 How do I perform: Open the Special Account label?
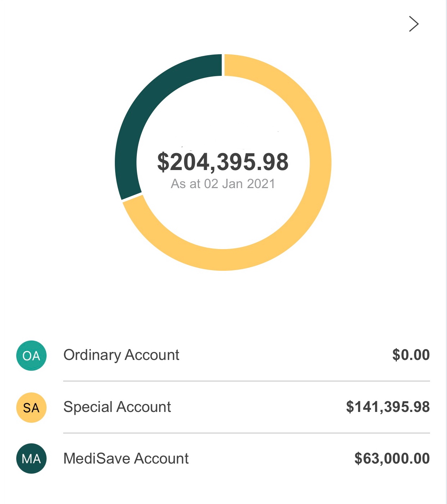coord(117,407)
